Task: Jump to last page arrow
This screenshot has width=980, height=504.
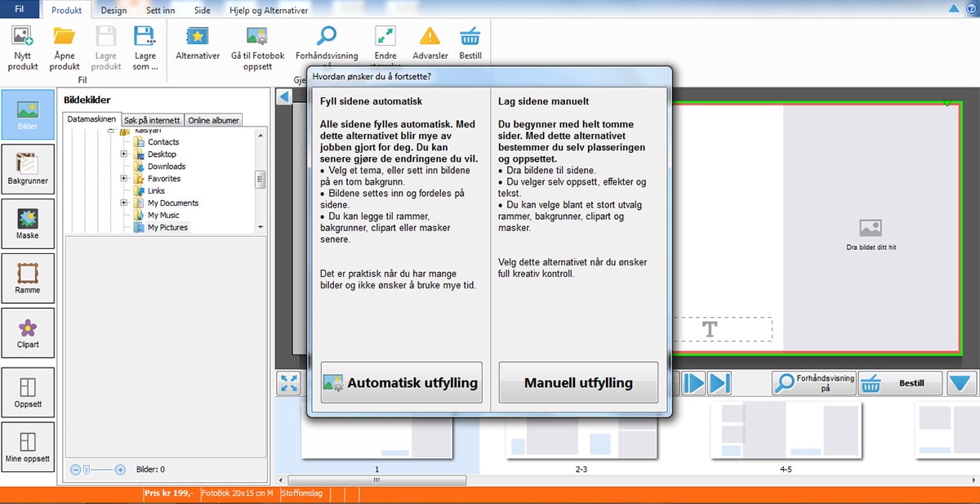Action: [x=719, y=383]
